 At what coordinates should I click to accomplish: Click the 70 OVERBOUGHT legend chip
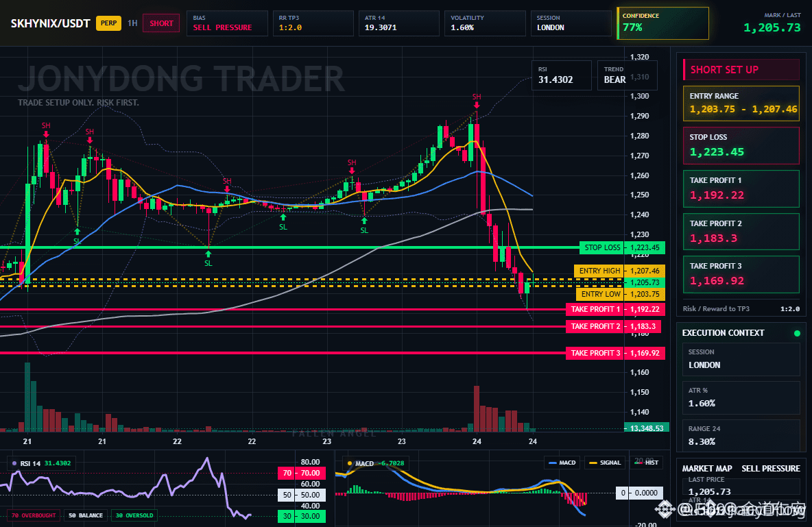[33, 515]
